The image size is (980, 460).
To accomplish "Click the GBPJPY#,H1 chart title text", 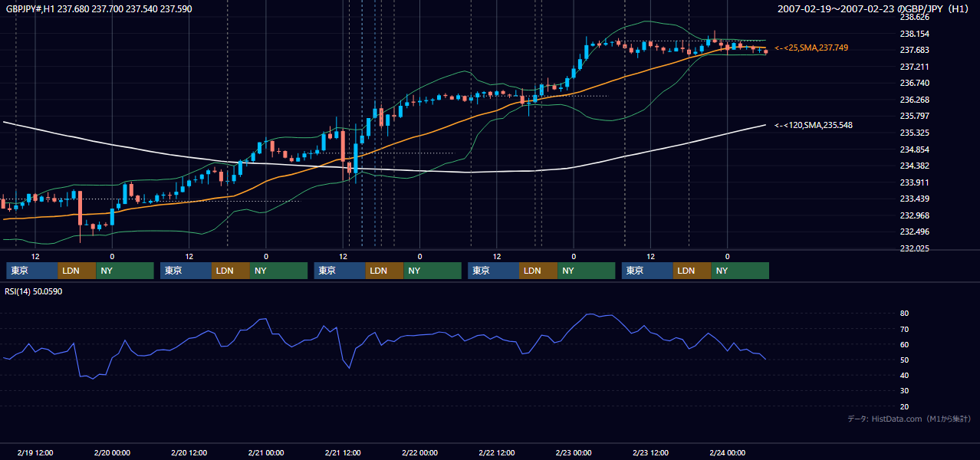I will point(100,8).
